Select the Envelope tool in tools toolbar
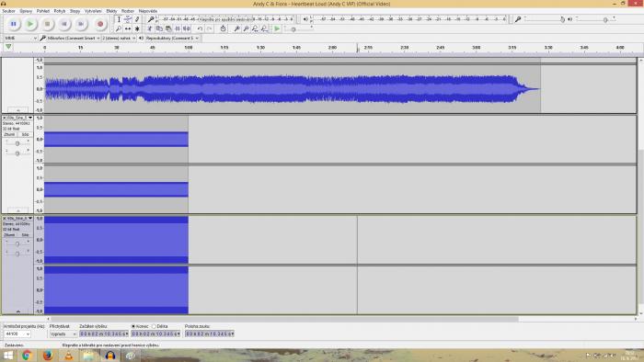 pyautogui.click(x=128, y=19)
